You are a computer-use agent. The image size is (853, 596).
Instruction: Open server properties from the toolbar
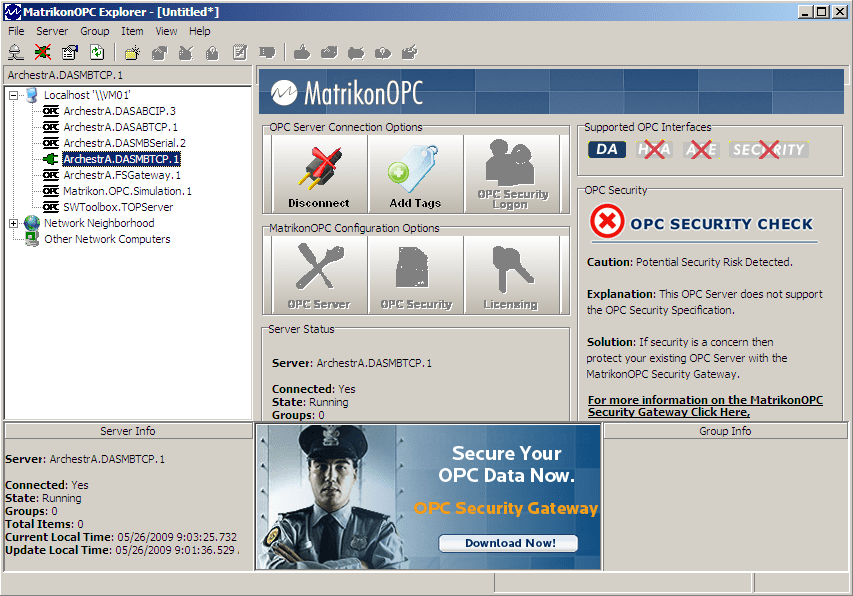pyautogui.click(x=70, y=52)
